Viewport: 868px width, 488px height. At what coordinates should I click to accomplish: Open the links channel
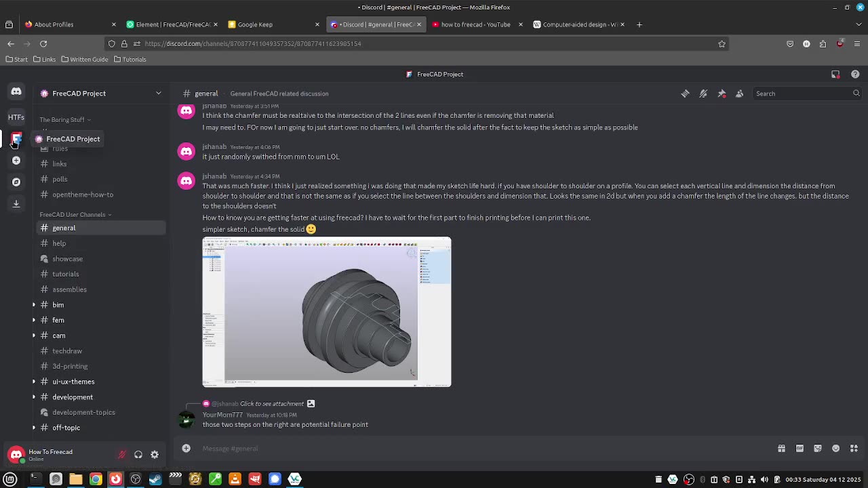pos(101,164)
